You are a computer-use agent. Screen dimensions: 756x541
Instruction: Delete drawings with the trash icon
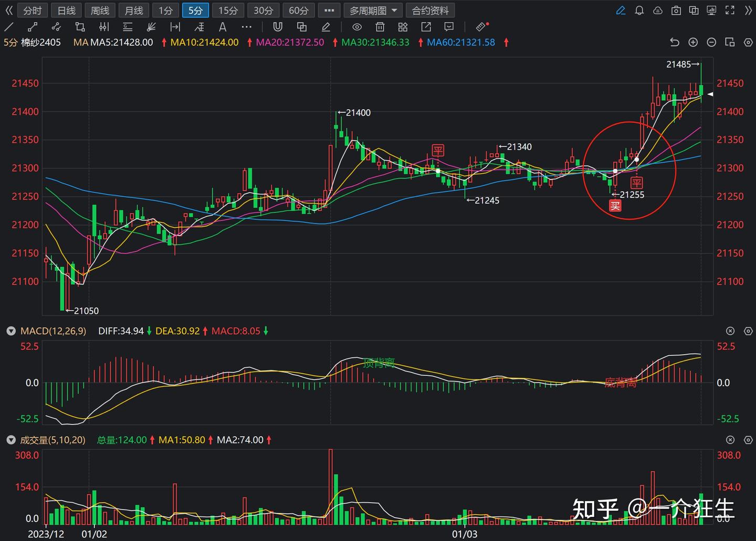pos(380,27)
